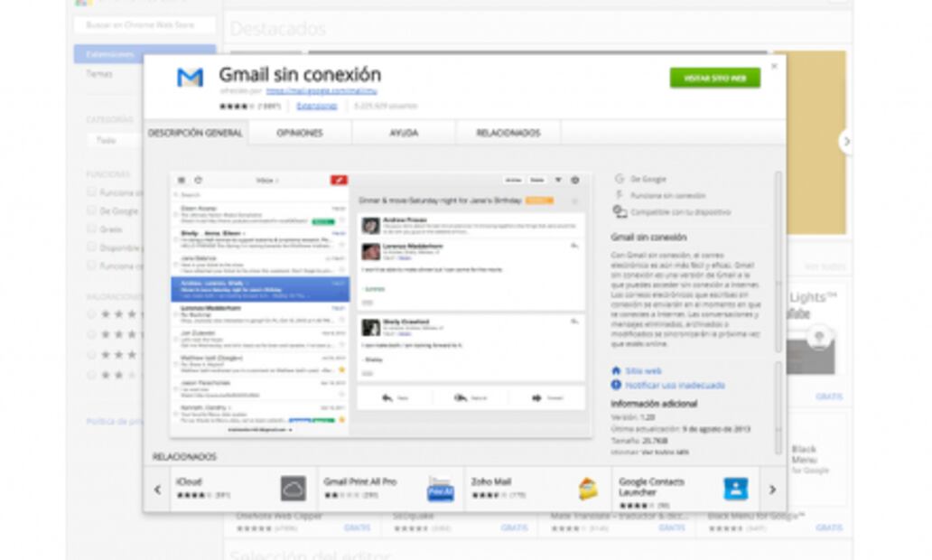Expand more related apps with right arrow
This screenshot has width=932, height=560.
point(771,488)
